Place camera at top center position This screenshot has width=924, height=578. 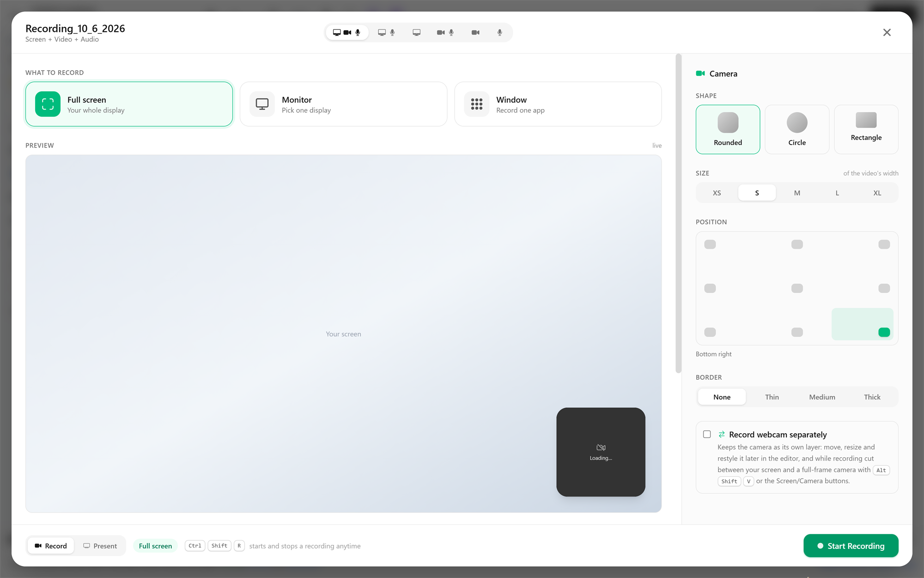coord(797,244)
